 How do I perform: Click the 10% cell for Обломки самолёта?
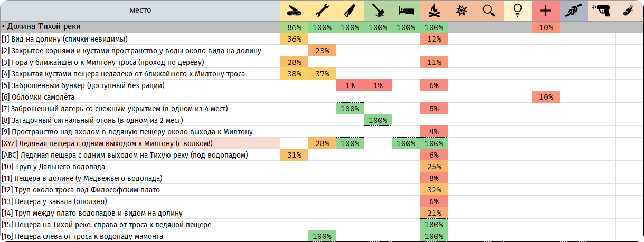546,97
